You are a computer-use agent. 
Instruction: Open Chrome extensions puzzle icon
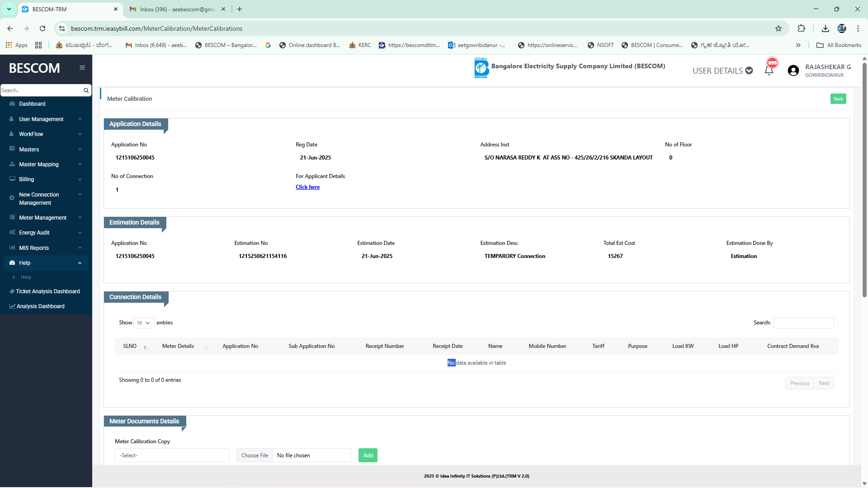[x=801, y=28]
